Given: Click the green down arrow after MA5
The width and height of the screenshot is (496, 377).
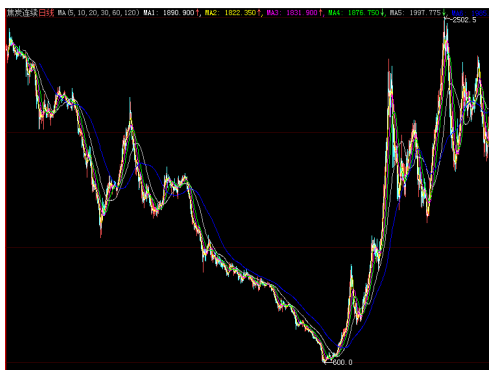Looking at the screenshot, I should pos(444,13).
